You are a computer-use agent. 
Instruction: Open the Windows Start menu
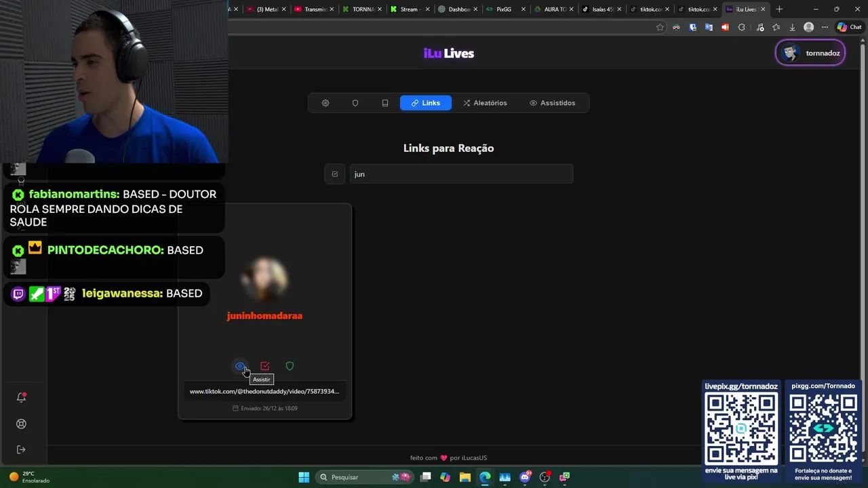click(x=304, y=477)
